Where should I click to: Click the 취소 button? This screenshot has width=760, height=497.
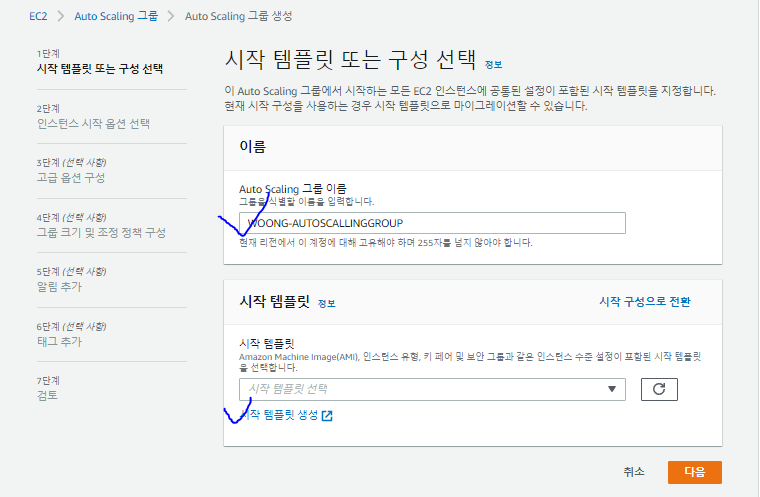pyautogui.click(x=634, y=472)
